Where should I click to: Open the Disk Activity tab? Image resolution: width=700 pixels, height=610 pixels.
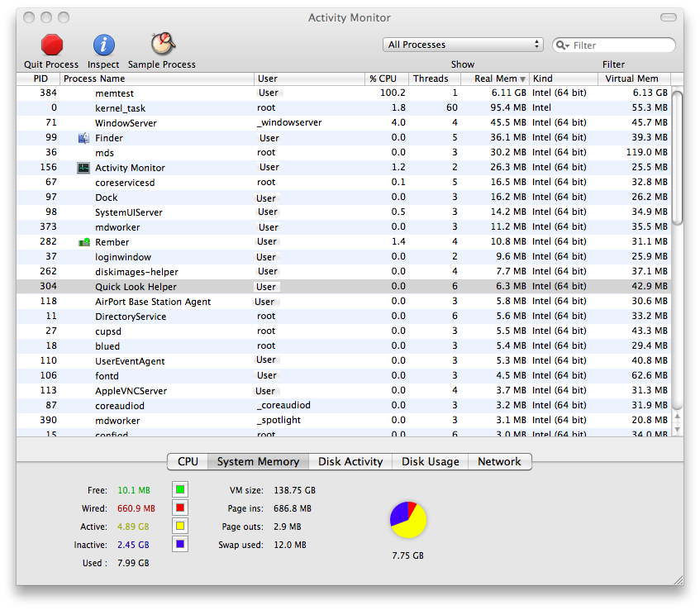click(350, 461)
